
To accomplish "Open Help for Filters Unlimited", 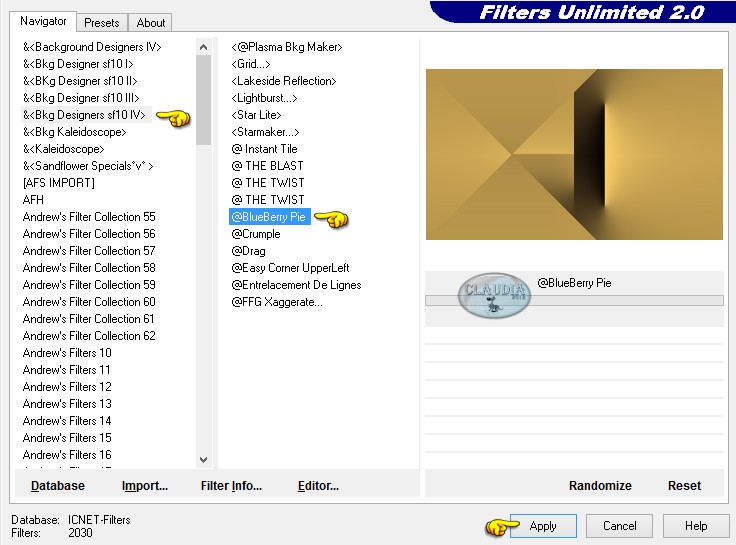I will (696, 526).
